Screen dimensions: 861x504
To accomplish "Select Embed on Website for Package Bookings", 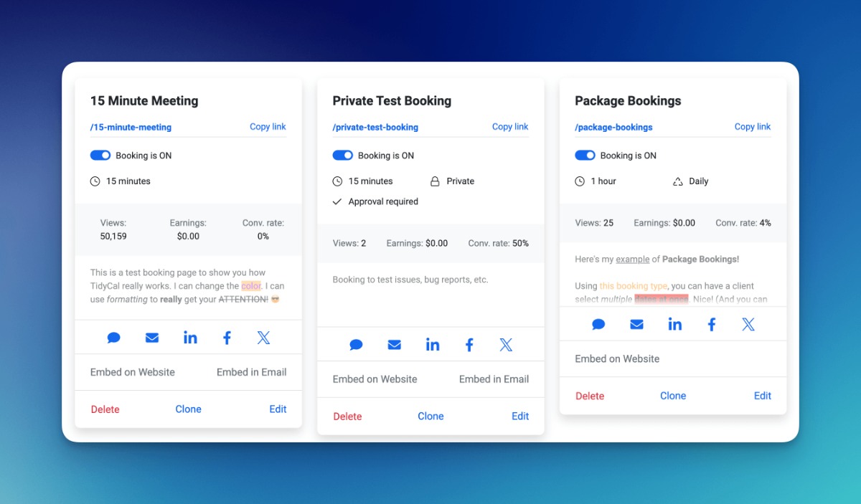I will click(617, 358).
